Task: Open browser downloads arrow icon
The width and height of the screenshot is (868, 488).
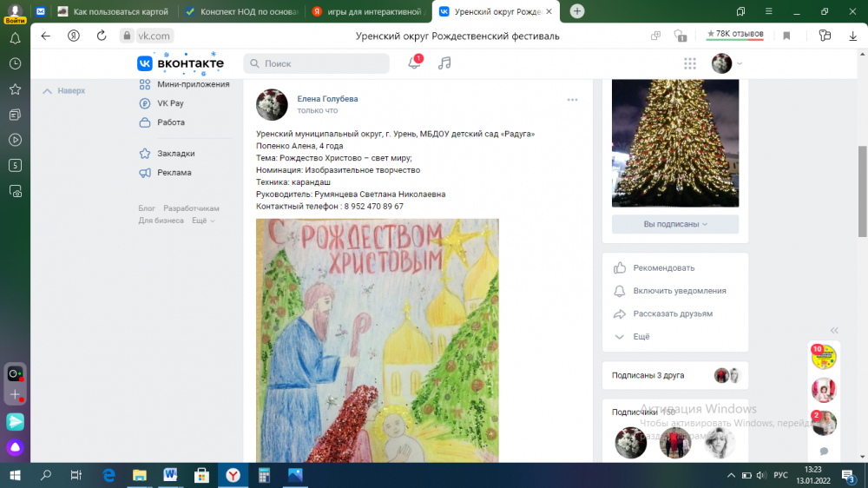Action: tap(852, 36)
